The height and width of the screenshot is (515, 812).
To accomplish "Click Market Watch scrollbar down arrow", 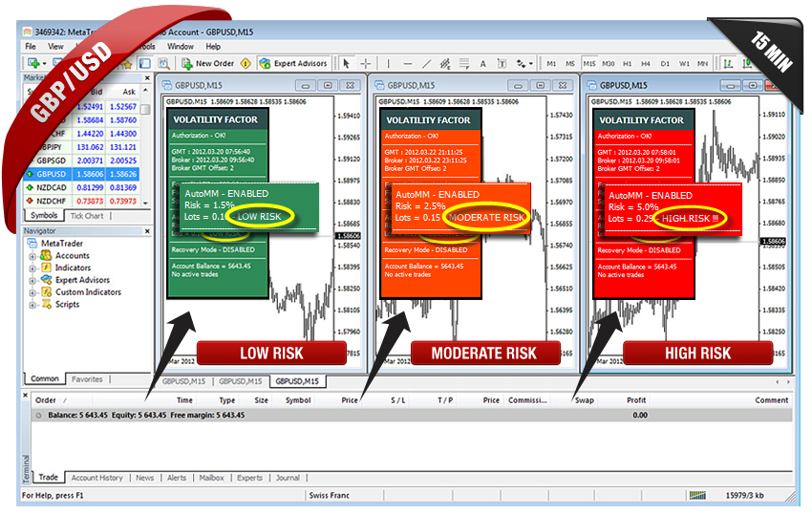I will pyautogui.click(x=145, y=203).
